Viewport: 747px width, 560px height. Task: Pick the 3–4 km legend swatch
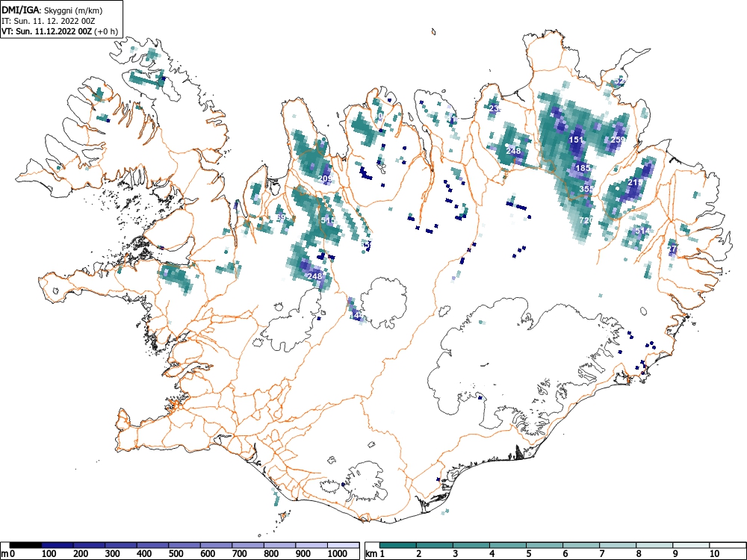(471, 545)
